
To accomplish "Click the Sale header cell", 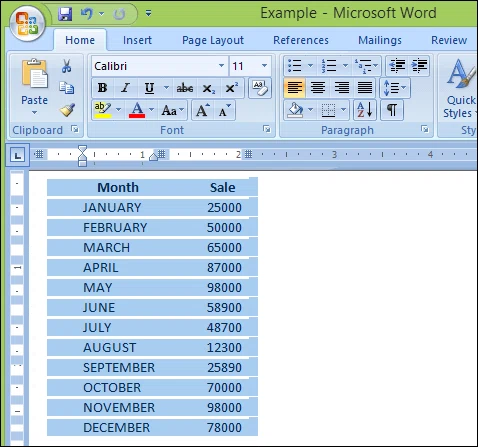I will click(223, 187).
